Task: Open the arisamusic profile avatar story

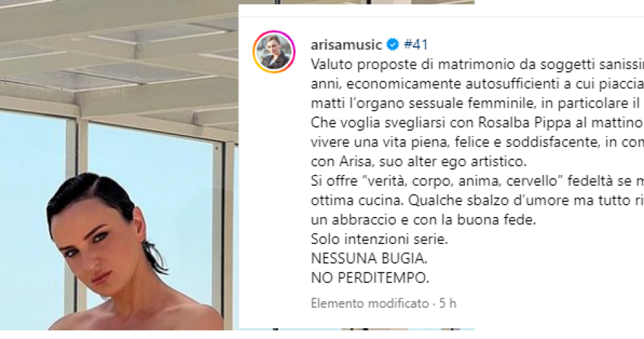Action: coord(274,52)
